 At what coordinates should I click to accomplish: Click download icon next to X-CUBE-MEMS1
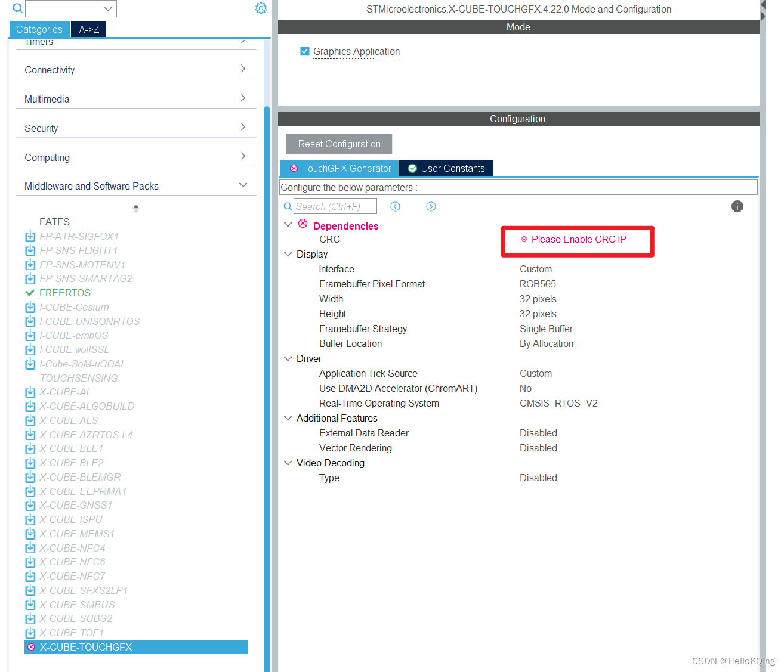[x=30, y=534]
